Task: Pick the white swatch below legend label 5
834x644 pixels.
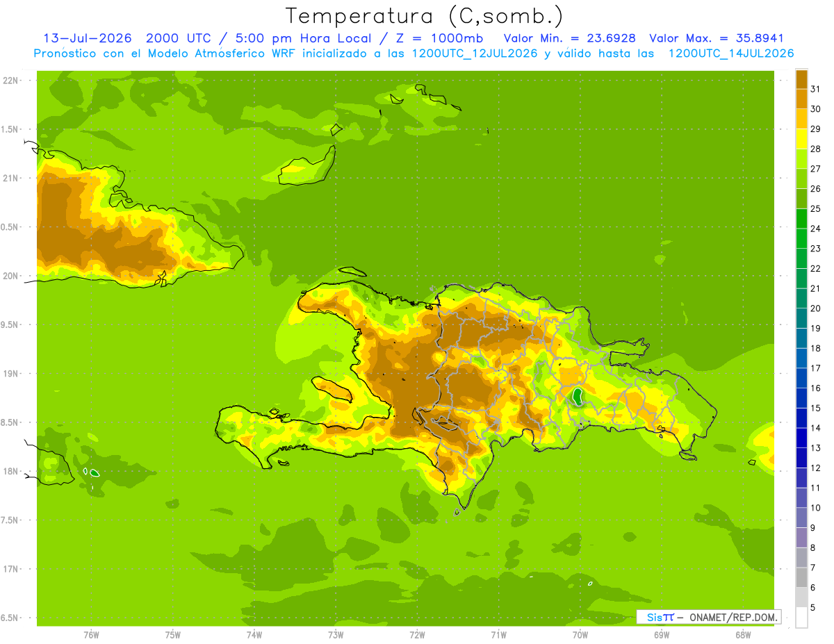Action: [801, 618]
